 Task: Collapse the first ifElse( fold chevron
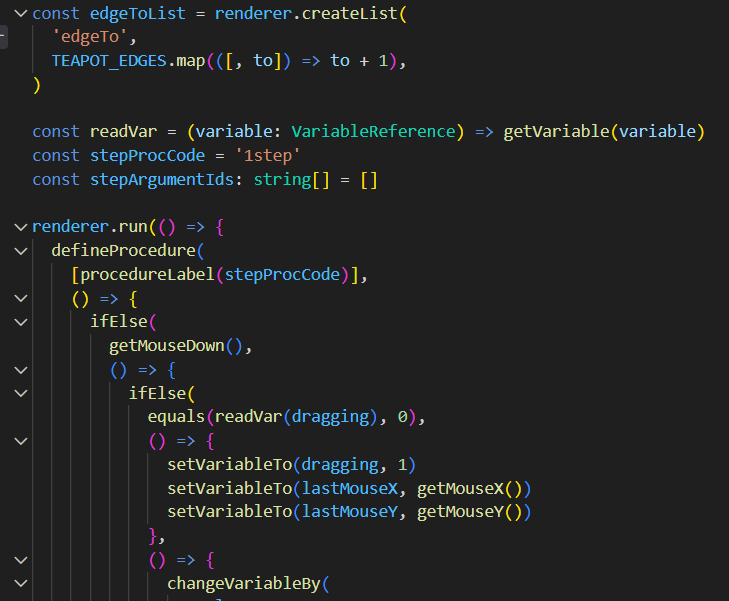coord(20,322)
